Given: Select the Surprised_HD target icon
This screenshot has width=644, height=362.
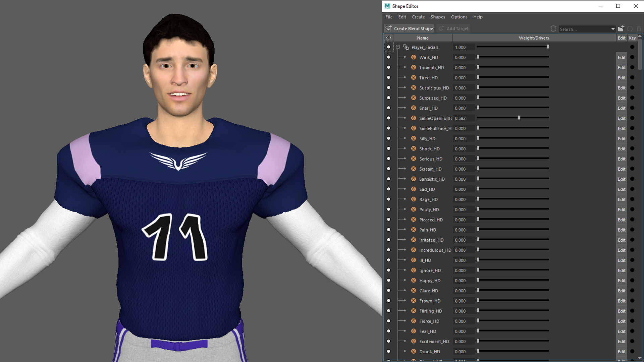Looking at the screenshot, I should point(413,98).
